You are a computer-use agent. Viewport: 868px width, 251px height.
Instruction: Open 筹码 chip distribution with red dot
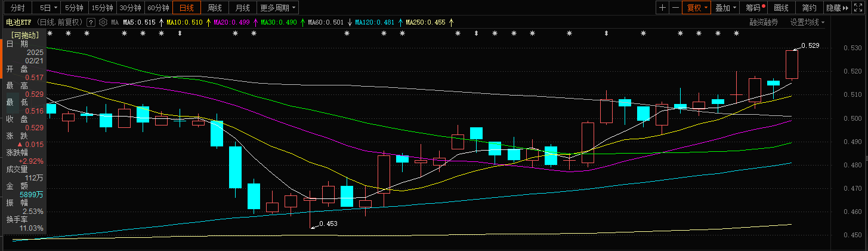coord(755,8)
